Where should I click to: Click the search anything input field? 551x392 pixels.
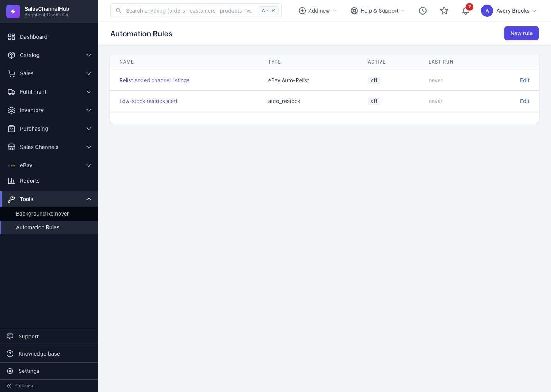196,11
